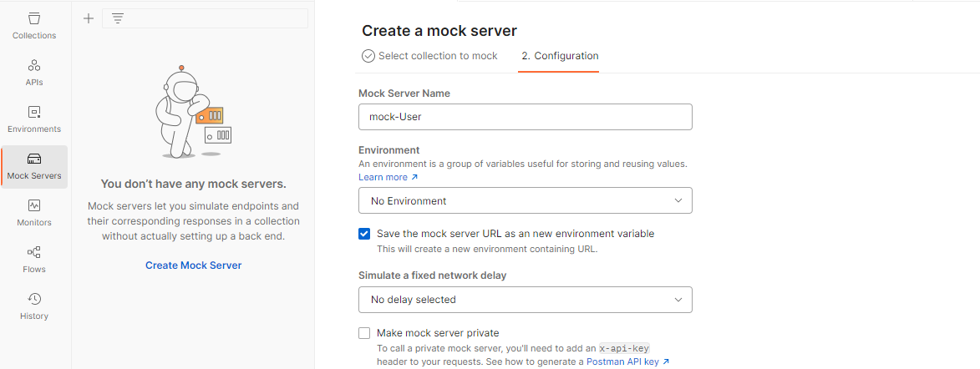This screenshot has height=369, width=980.
Task: Open the APIs sidebar icon
Action: tap(34, 73)
